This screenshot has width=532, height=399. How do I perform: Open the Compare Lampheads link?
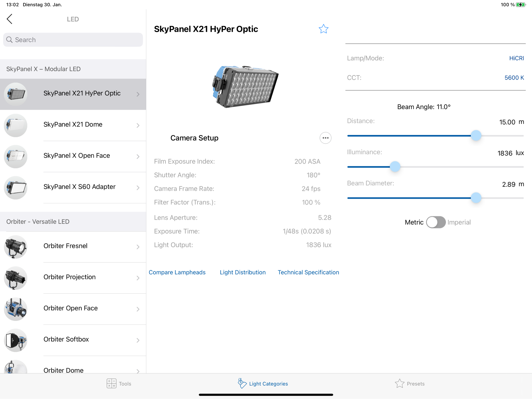coord(177,272)
